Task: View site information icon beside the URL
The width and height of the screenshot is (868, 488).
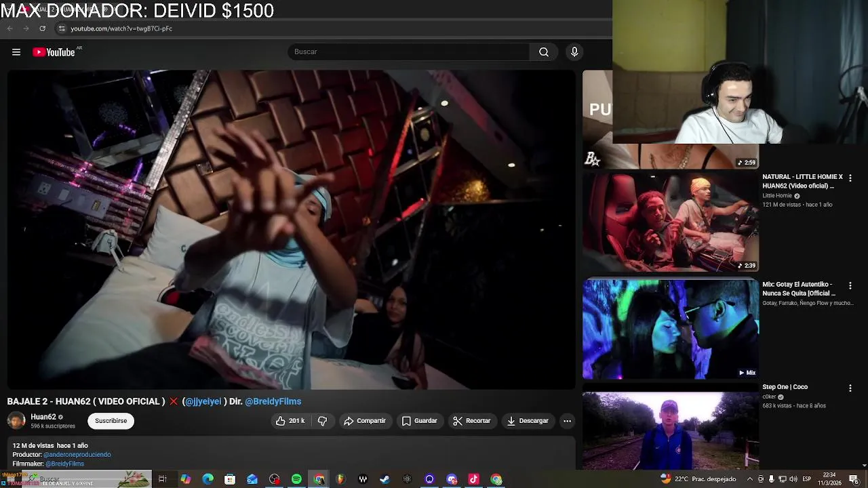Action: pos(62,28)
